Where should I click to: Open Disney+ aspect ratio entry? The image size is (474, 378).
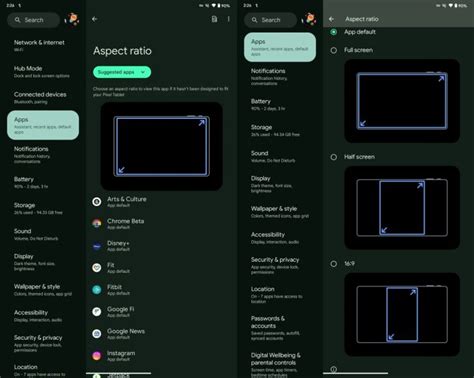162,246
